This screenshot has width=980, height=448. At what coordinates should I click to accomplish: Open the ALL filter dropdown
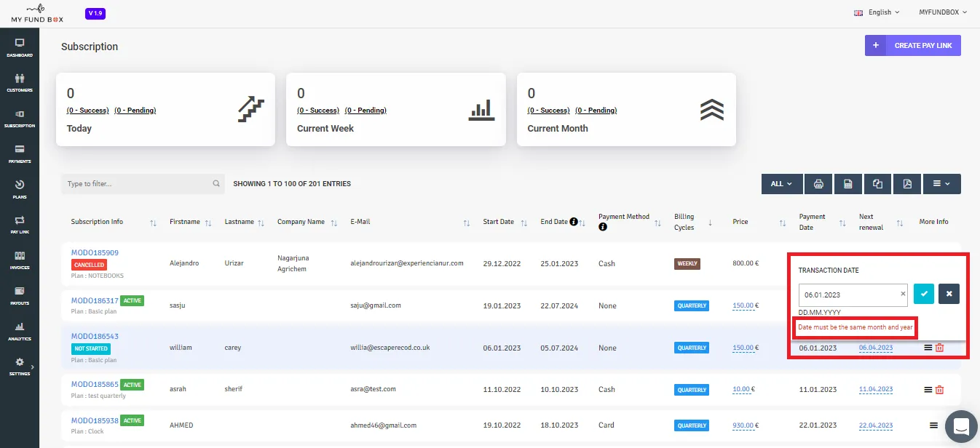click(x=782, y=184)
